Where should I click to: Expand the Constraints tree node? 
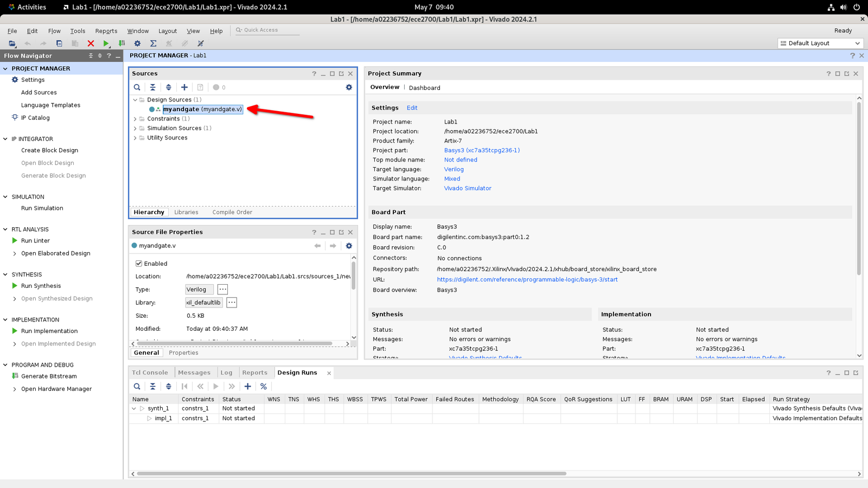pyautogui.click(x=135, y=119)
